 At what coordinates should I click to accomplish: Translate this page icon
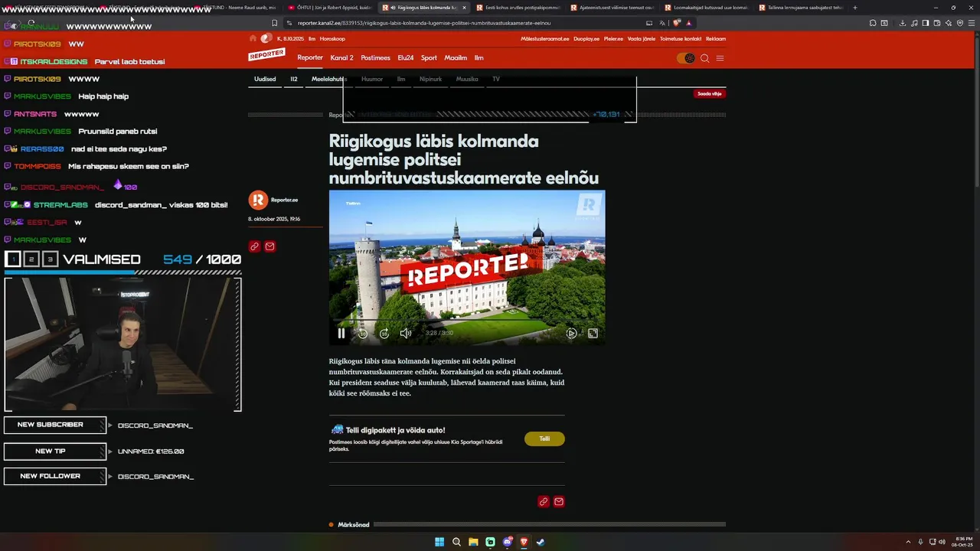662,23
